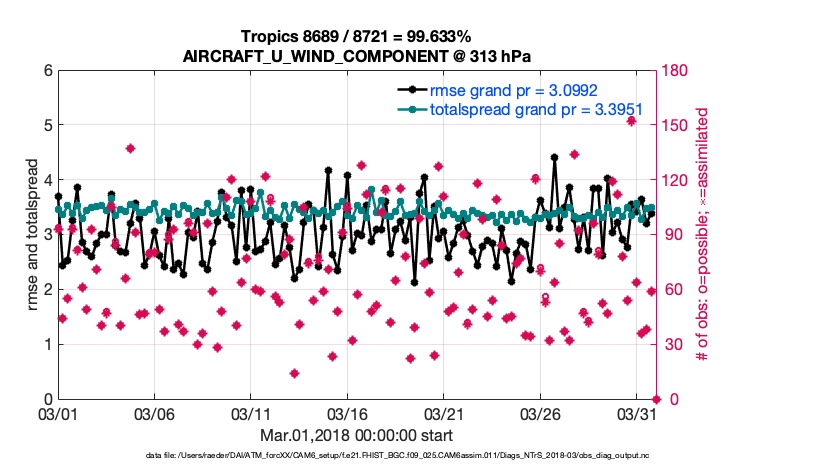This screenshot has width=830, height=470.
Task: Click the 'Mar.01,2018 00:00:00 start' x-axis label
Action: point(356,435)
